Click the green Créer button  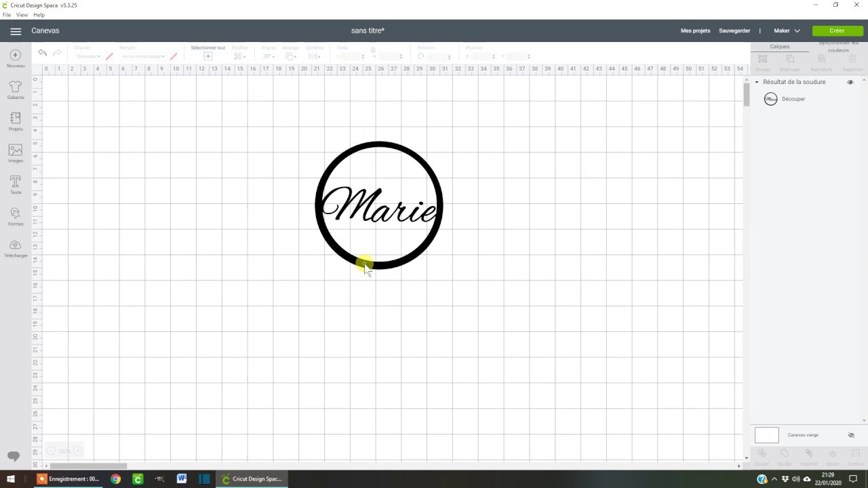[x=837, y=30]
